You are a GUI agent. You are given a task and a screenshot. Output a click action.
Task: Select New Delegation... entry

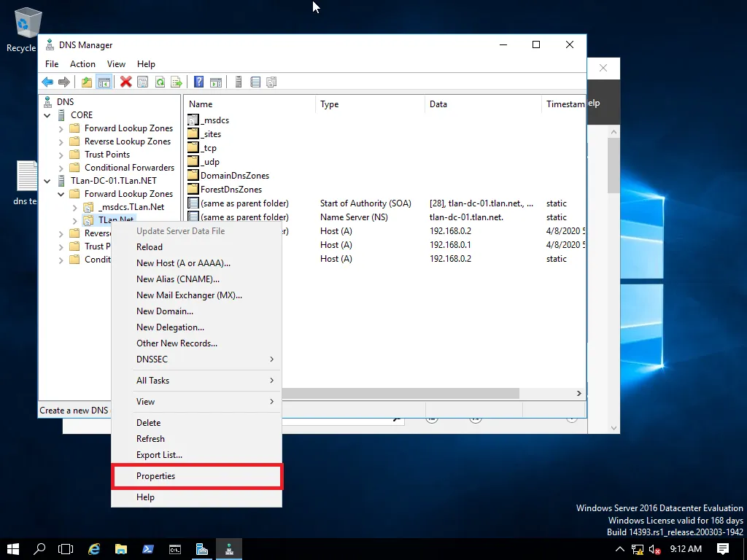point(197,327)
